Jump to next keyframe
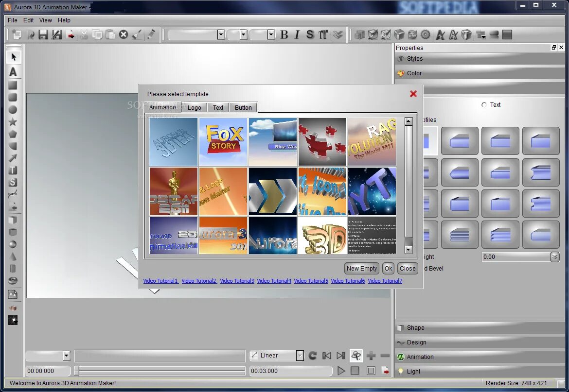The height and width of the screenshot is (392, 569). (x=341, y=356)
